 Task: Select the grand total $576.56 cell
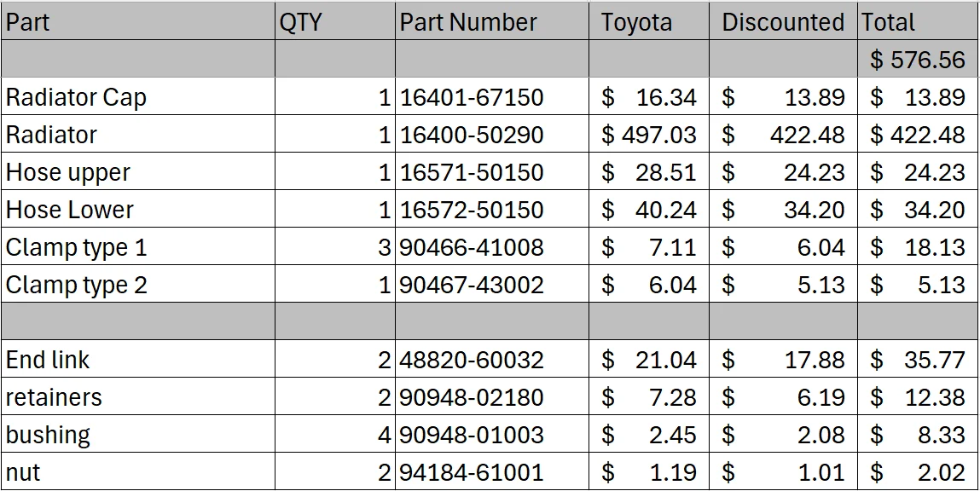918,60
